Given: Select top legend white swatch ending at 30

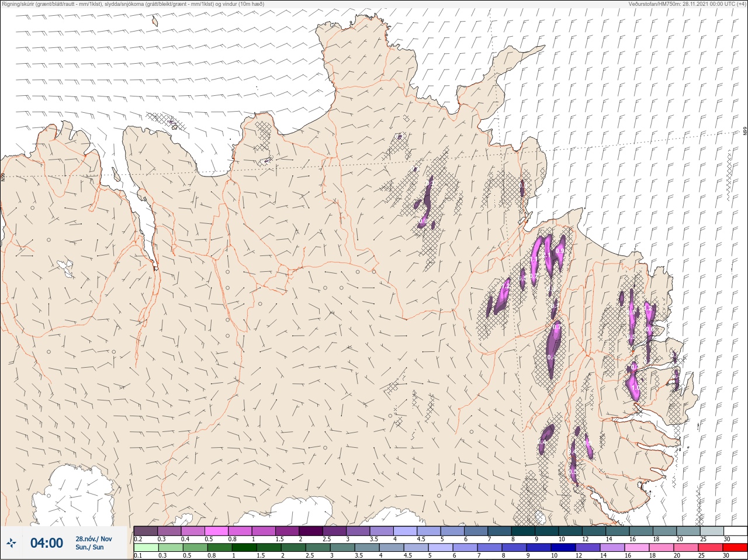Looking at the screenshot, I should pyautogui.click(x=736, y=531).
